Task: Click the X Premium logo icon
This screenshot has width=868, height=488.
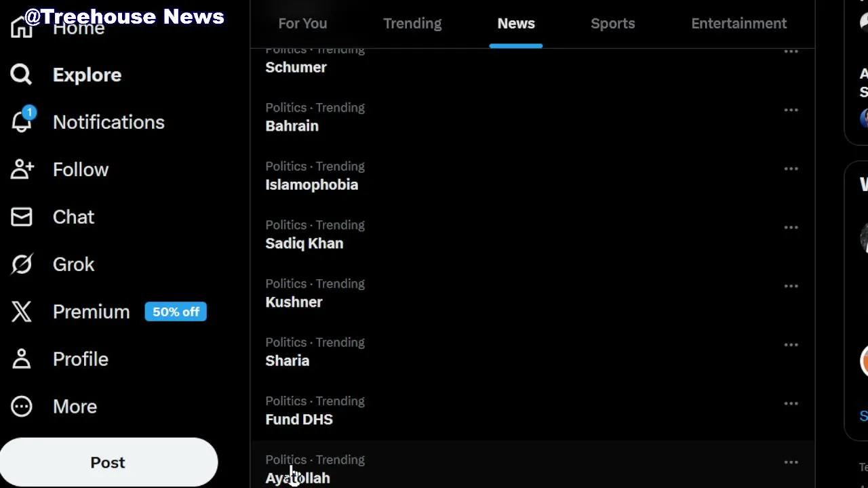Action: (21, 312)
